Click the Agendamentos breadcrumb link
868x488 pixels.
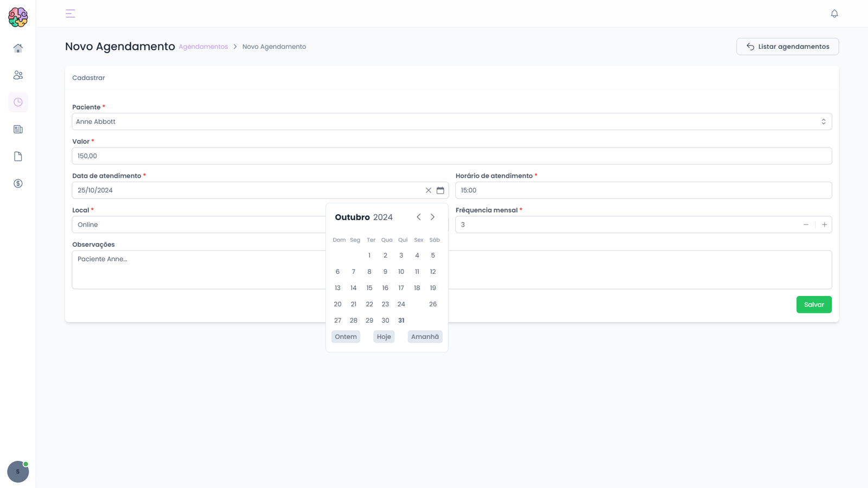(203, 47)
